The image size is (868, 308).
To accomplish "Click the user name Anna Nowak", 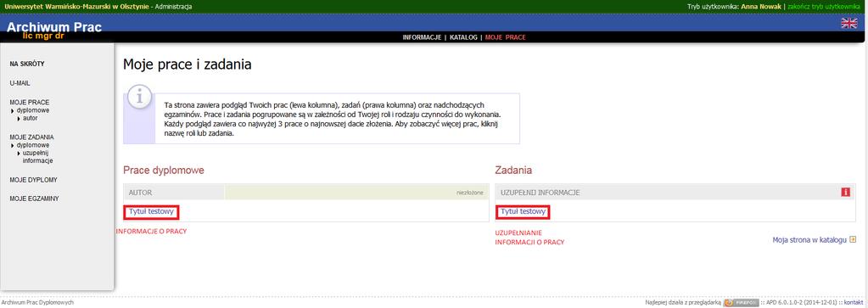I will pyautogui.click(x=761, y=6).
